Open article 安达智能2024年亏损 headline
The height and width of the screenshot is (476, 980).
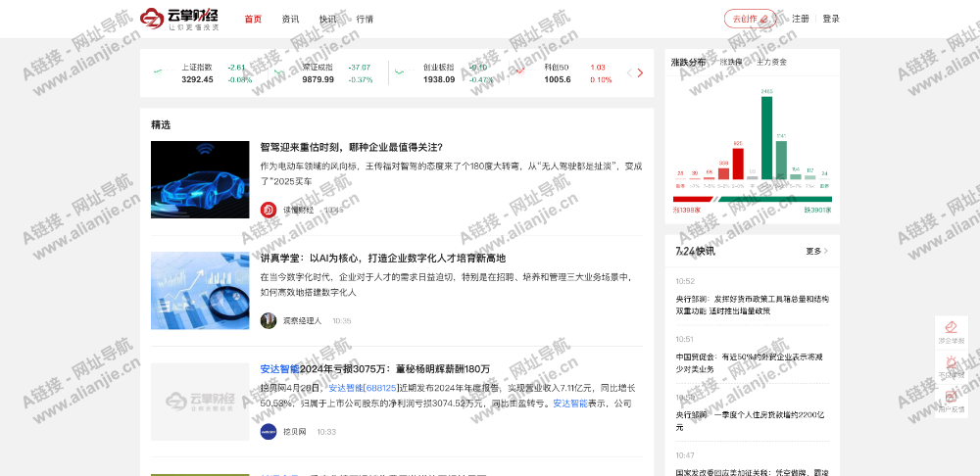click(x=375, y=368)
